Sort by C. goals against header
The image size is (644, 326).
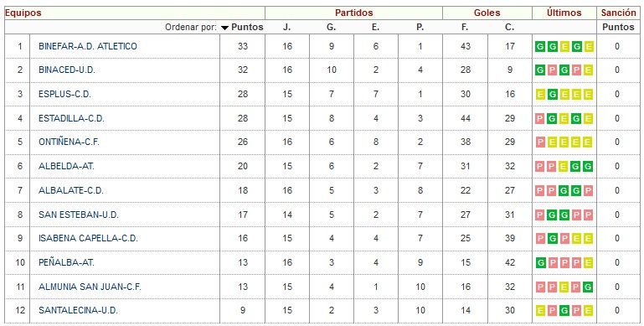(509, 27)
